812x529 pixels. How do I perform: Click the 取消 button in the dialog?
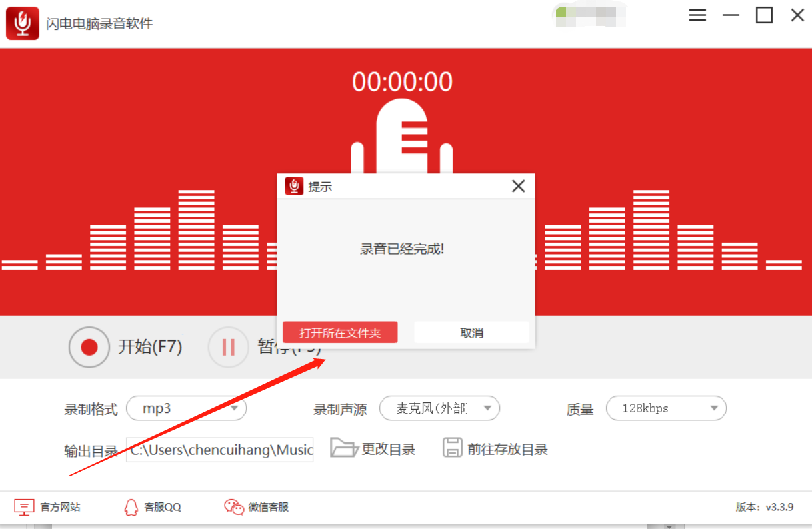[x=471, y=332]
